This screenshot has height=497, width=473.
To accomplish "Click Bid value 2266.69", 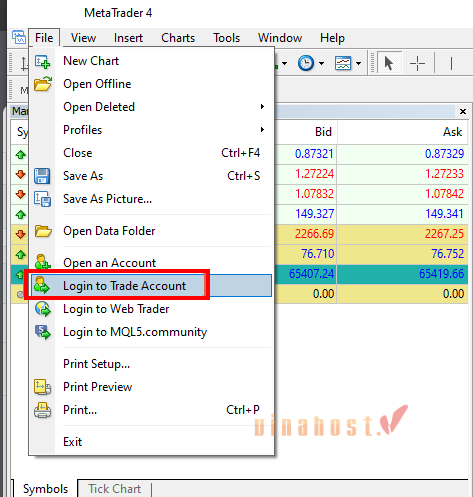I will [x=314, y=234].
